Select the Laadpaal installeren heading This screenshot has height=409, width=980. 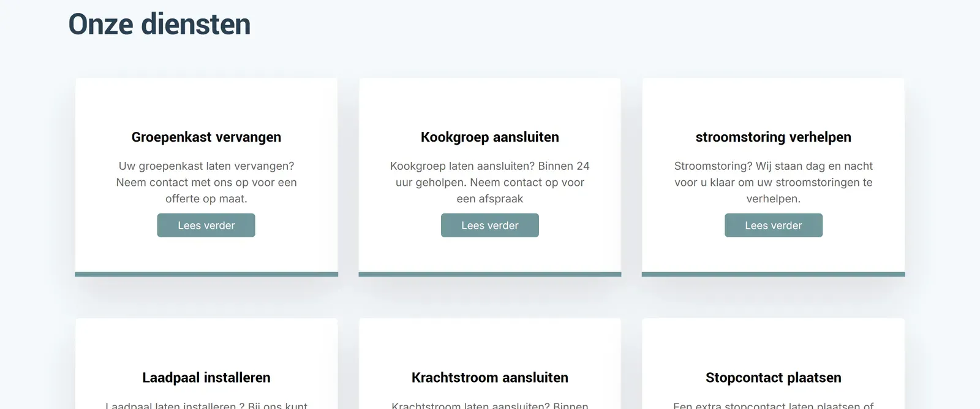[206, 378]
